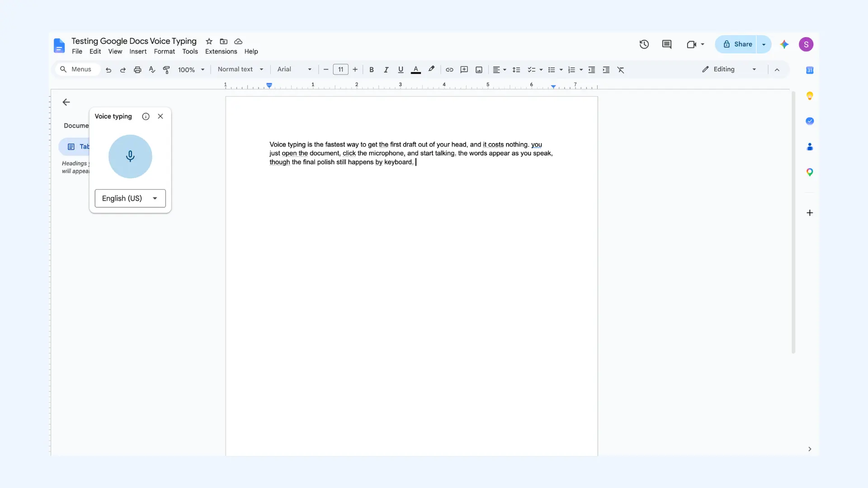Open the highlight color picker

(431, 70)
